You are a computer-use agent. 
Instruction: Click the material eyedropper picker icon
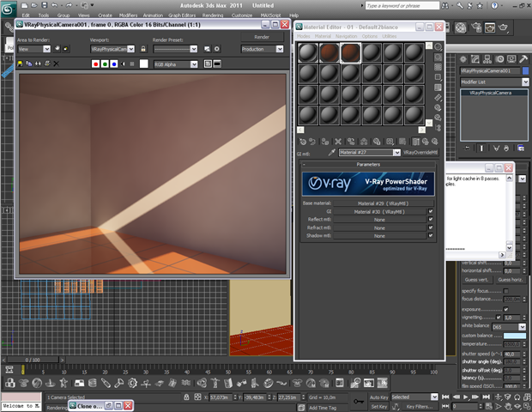[330, 152]
